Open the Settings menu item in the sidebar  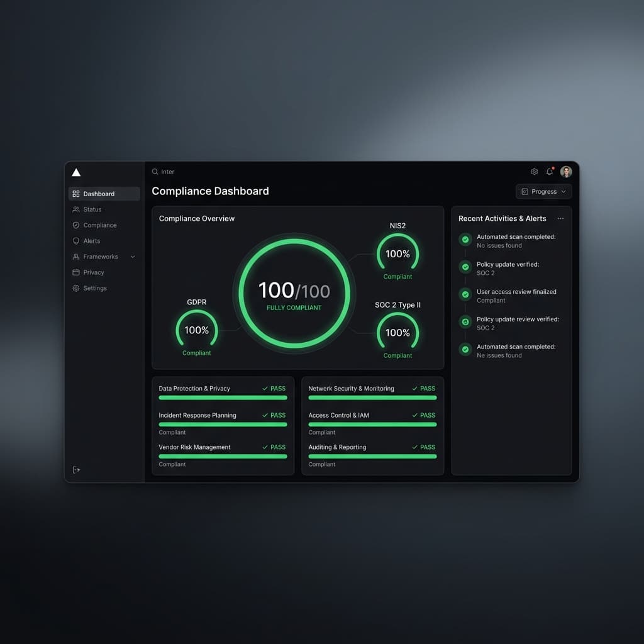[x=104, y=288]
